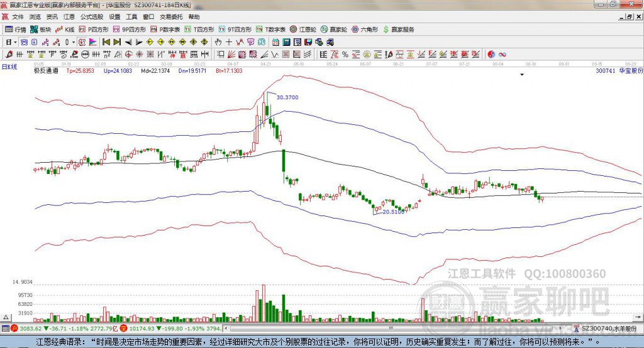Jump to last bar with skip-forward icon
This screenshot has height=348, width=644.
(117, 42)
